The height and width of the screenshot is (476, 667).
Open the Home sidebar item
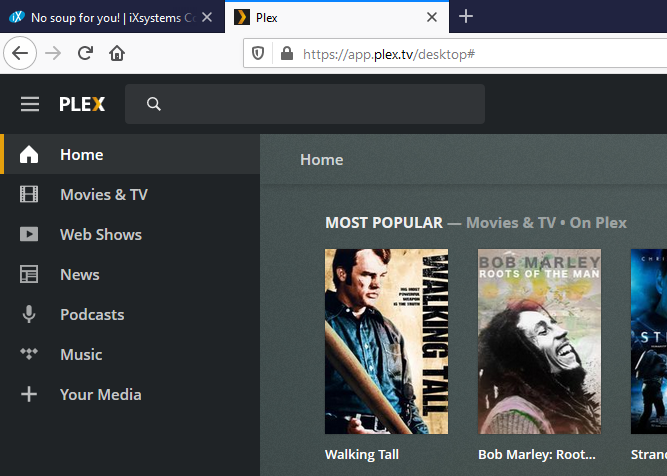click(130, 154)
